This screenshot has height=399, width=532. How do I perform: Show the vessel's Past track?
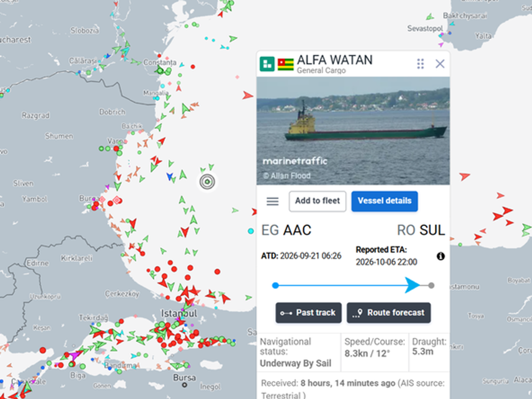[x=309, y=313]
